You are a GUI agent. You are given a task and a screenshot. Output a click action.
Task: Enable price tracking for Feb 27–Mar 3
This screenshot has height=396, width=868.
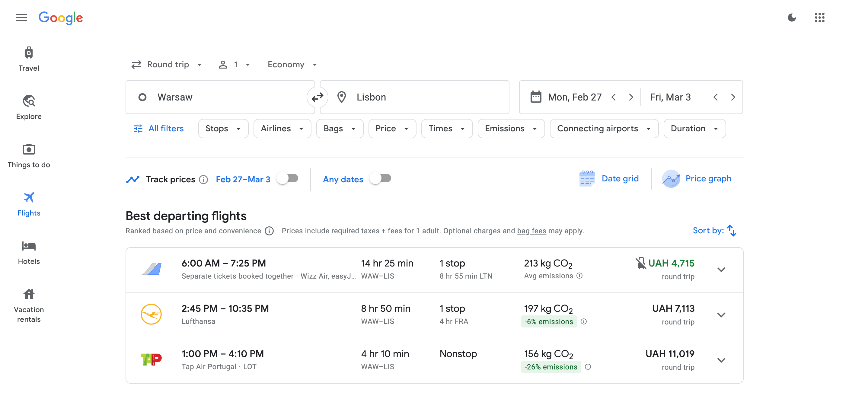(x=287, y=178)
